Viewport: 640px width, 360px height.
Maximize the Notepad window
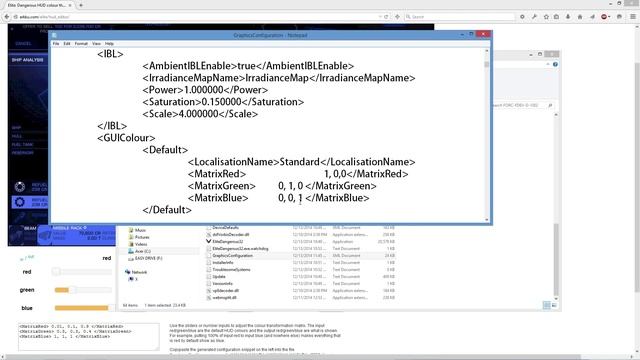point(471,35)
